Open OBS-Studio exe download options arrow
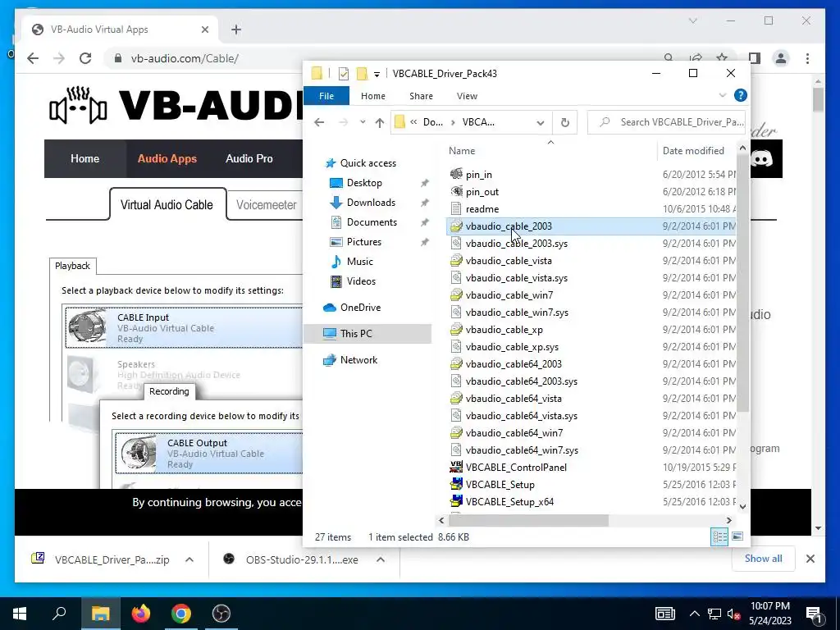Image resolution: width=840 pixels, height=630 pixels. 381,559
